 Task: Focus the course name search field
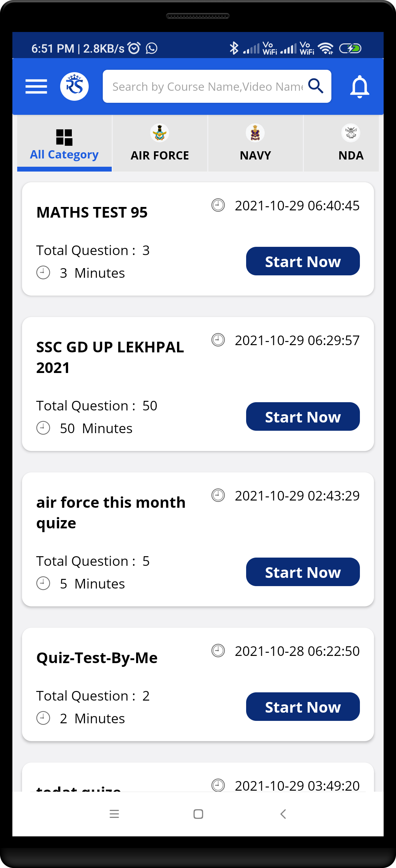coord(208,87)
